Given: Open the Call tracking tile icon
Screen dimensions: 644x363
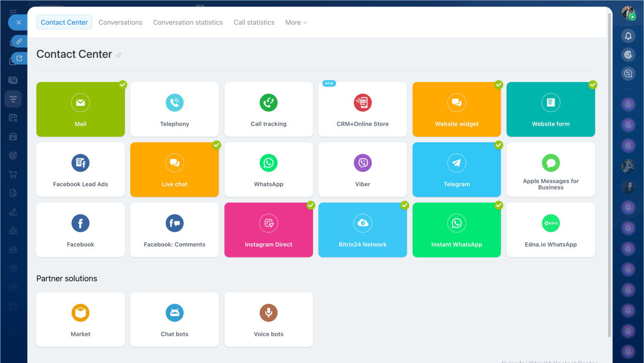Looking at the screenshot, I should pos(269,103).
